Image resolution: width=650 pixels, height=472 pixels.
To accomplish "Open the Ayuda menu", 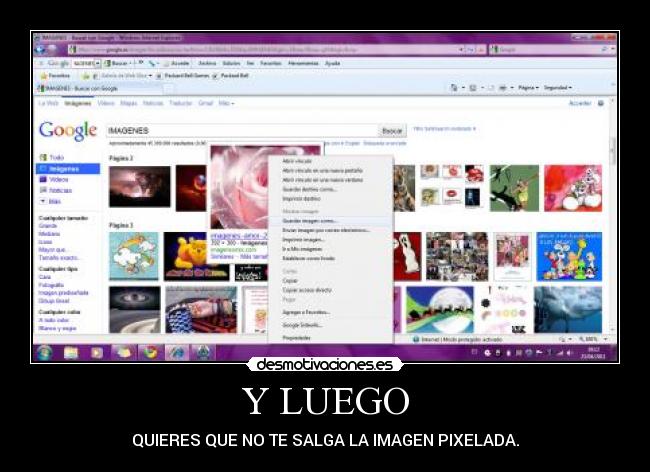I will tap(332, 63).
